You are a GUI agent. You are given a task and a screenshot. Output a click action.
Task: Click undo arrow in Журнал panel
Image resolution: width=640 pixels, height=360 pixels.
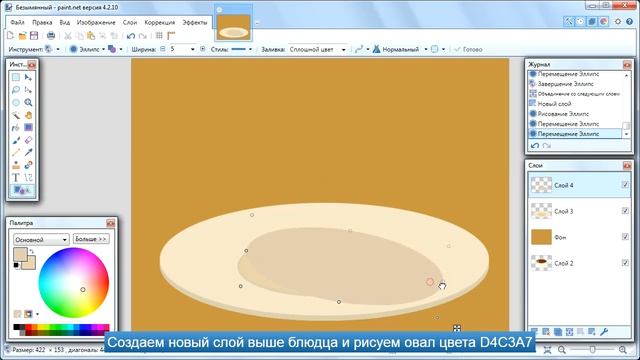[x=535, y=145]
